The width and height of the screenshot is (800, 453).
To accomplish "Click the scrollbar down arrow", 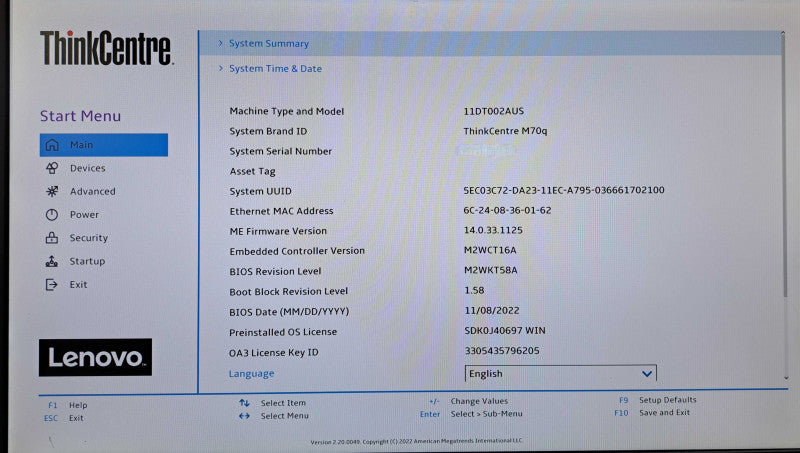I will [x=786, y=378].
